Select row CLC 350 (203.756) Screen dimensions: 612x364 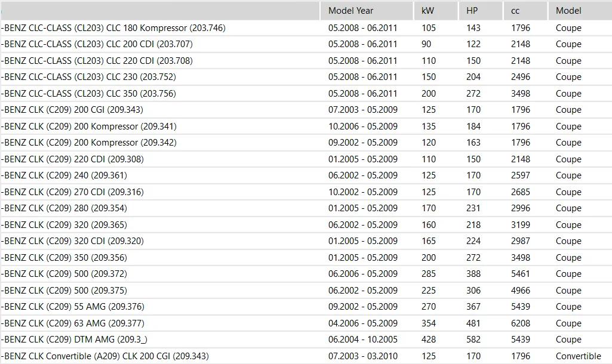tap(306, 94)
